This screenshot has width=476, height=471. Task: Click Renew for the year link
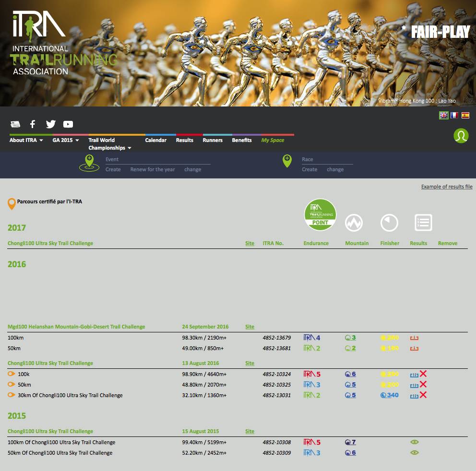coord(153,169)
